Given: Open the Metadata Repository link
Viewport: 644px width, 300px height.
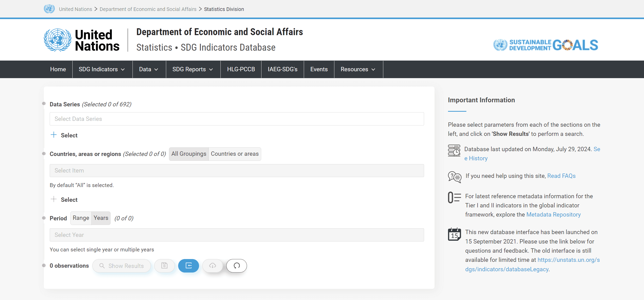Looking at the screenshot, I should point(553,215).
